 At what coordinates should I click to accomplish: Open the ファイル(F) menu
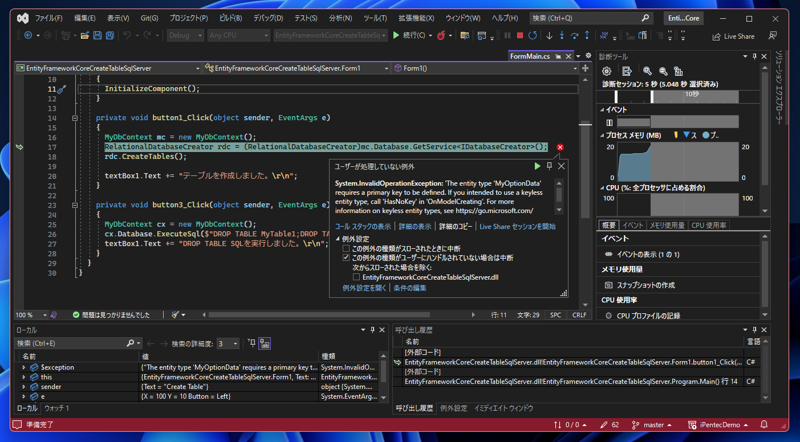click(x=48, y=18)
